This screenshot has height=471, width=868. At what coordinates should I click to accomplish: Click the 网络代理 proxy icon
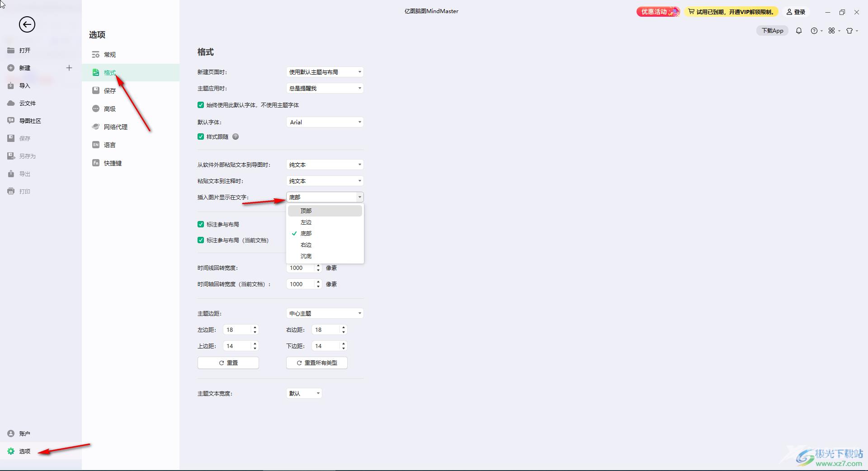coord(96,127)
